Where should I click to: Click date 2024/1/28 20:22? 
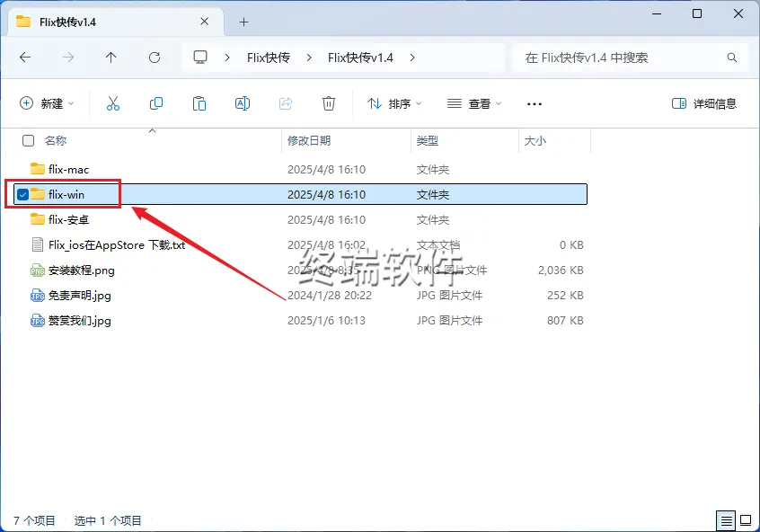pyautogui.click(x=330, y=296)
